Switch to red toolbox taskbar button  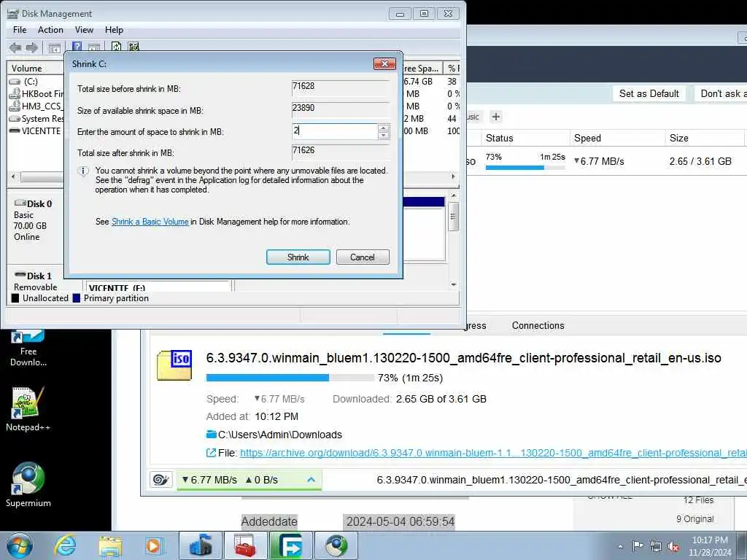(x=245, y=545)
